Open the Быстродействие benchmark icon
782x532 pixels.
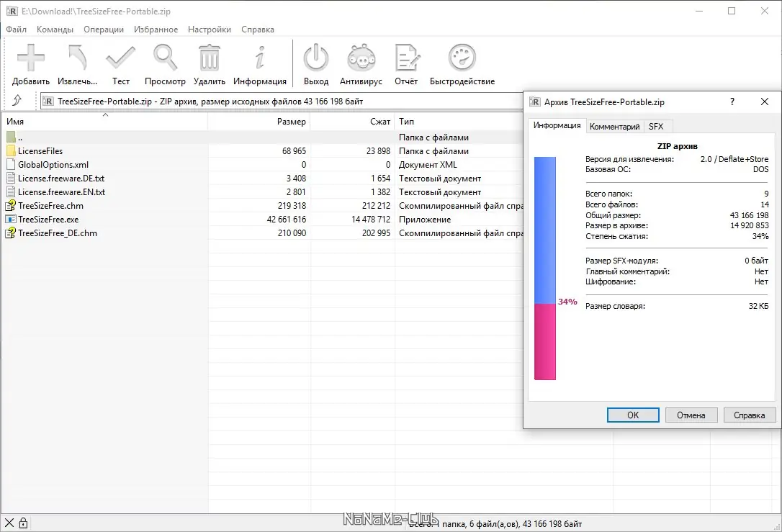tap(462, 58)
